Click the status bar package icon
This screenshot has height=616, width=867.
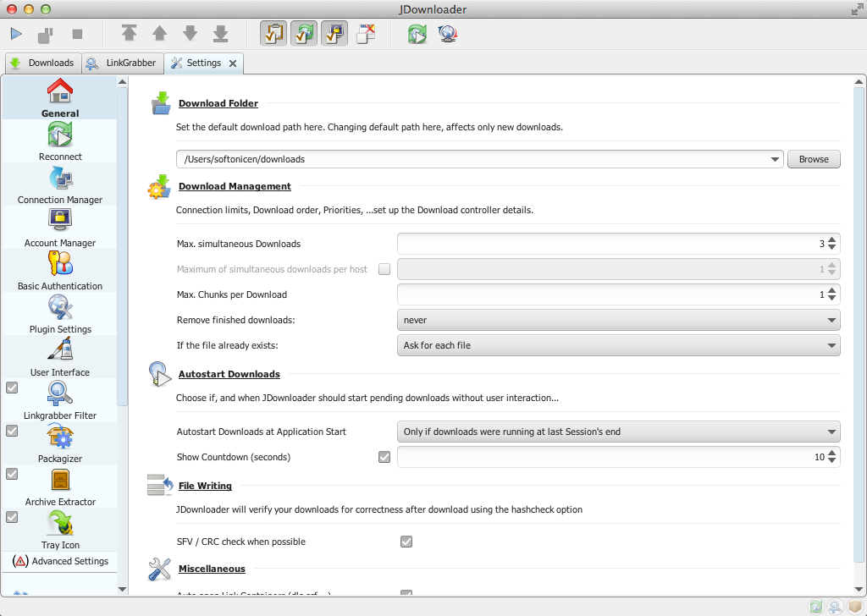coord(855,606)
